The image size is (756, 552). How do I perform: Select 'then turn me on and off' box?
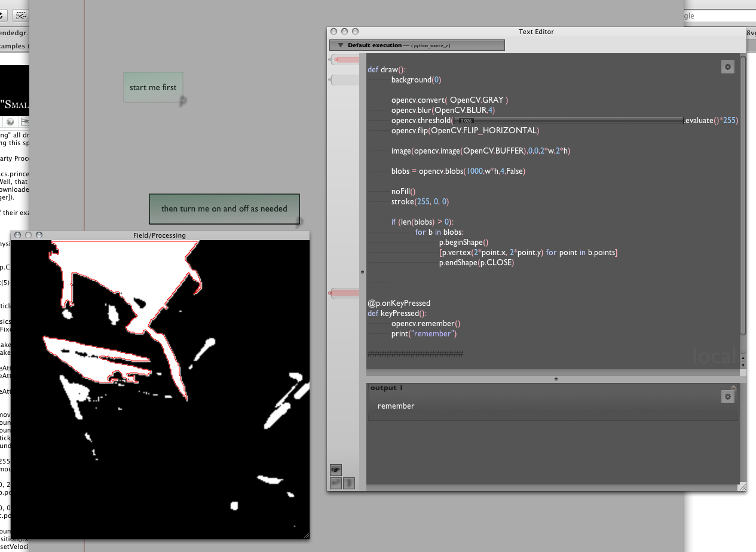point(224,209)
